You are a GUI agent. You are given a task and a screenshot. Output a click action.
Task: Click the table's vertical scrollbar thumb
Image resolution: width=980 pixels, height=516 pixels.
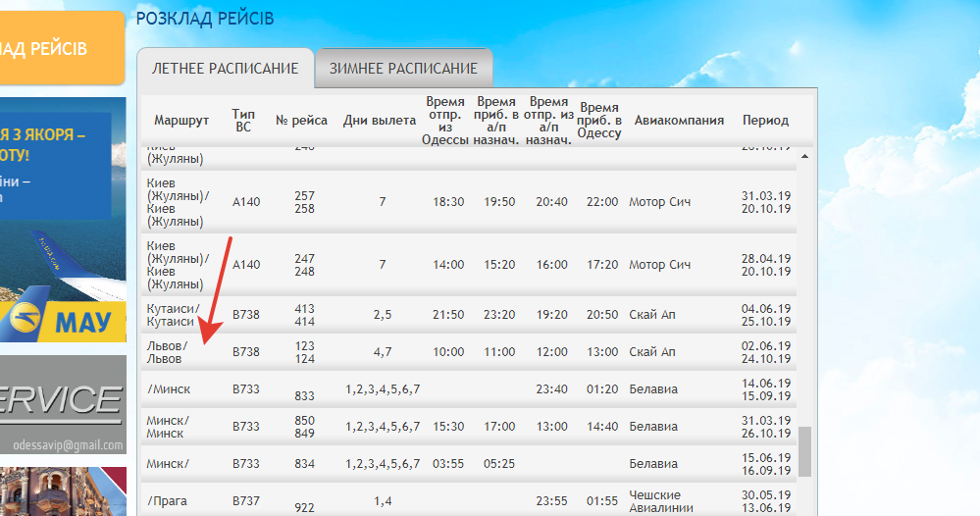pos(805,450)
